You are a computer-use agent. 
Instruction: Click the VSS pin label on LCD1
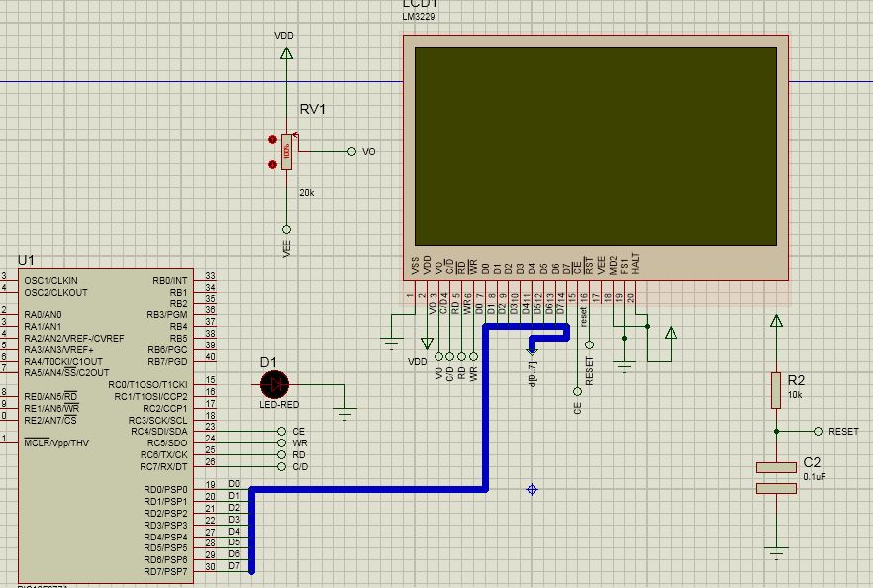coord(415,266)
